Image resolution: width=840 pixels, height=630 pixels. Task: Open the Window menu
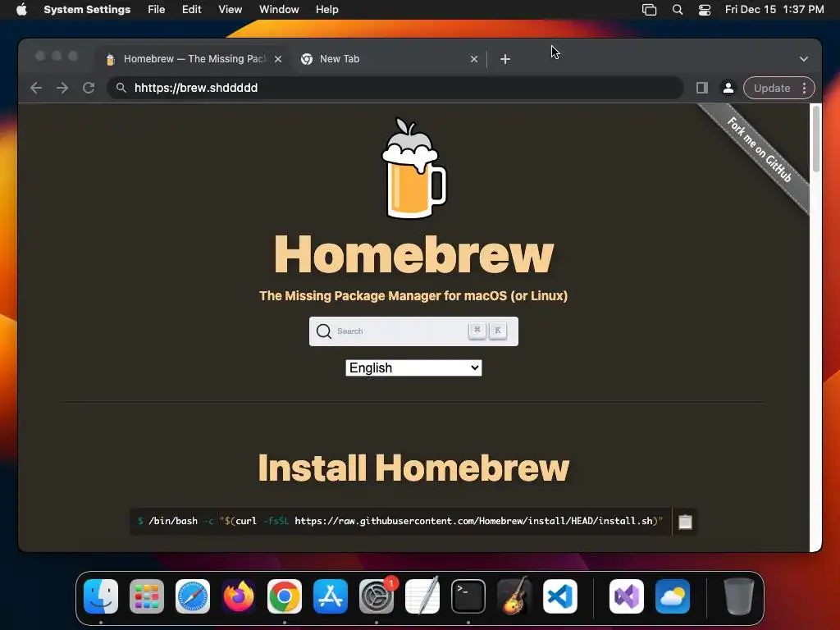click(x=279, y=10)
